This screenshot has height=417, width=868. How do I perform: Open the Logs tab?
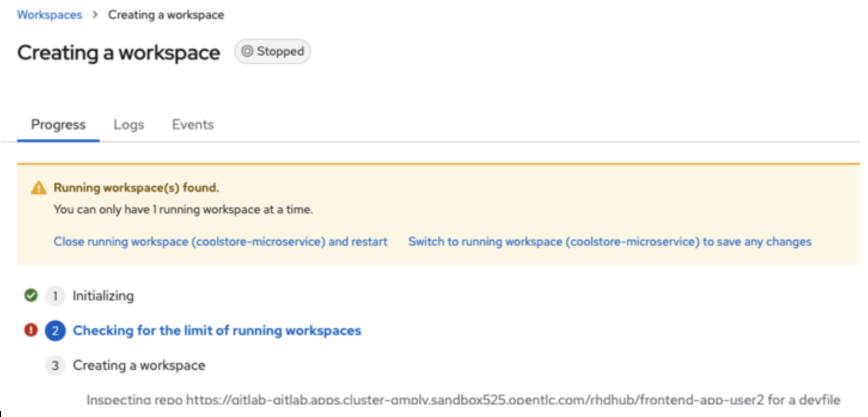[x=129, y=125]
